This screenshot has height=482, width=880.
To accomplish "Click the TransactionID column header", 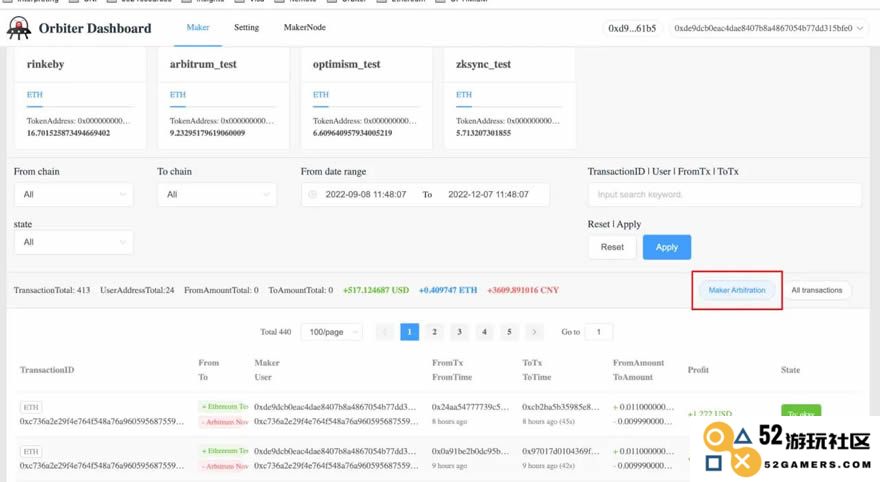I will (47, 370).
